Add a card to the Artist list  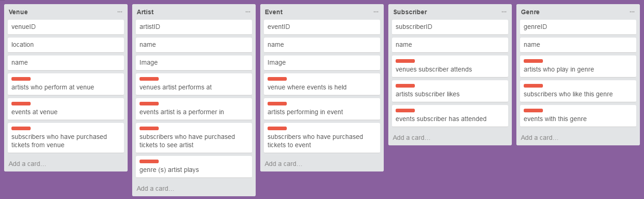click(x=156, y=188)
